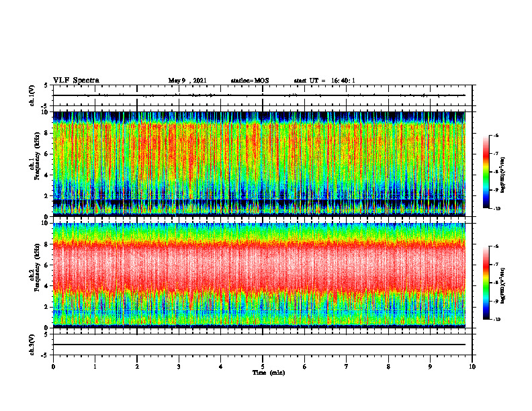Viewport: 532px width, 411px height.
Task: Click the ch.1 color bar "-9" label
Action: 496,190
